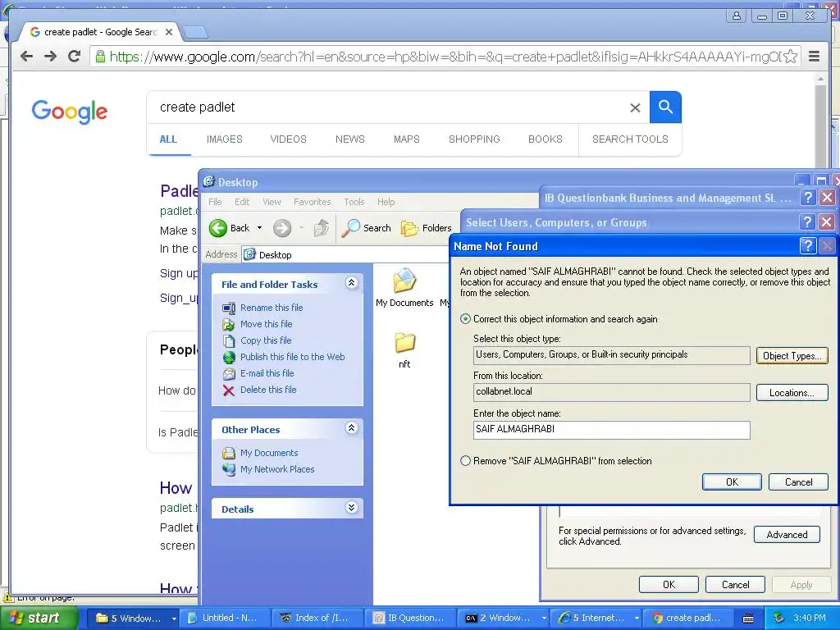Toggle the Folders pane in Explorer
Image resolution: width=840 pixels, height=630 pixels.
pos(427,228)
